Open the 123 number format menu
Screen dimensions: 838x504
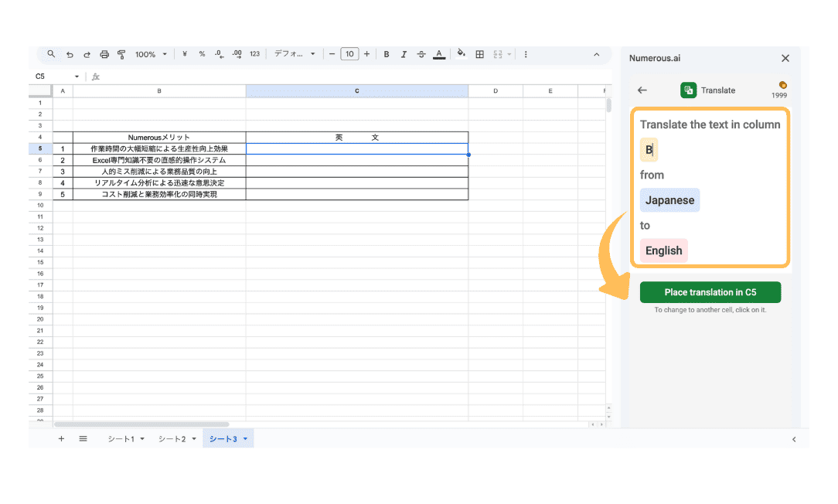(x=254, y=54)
